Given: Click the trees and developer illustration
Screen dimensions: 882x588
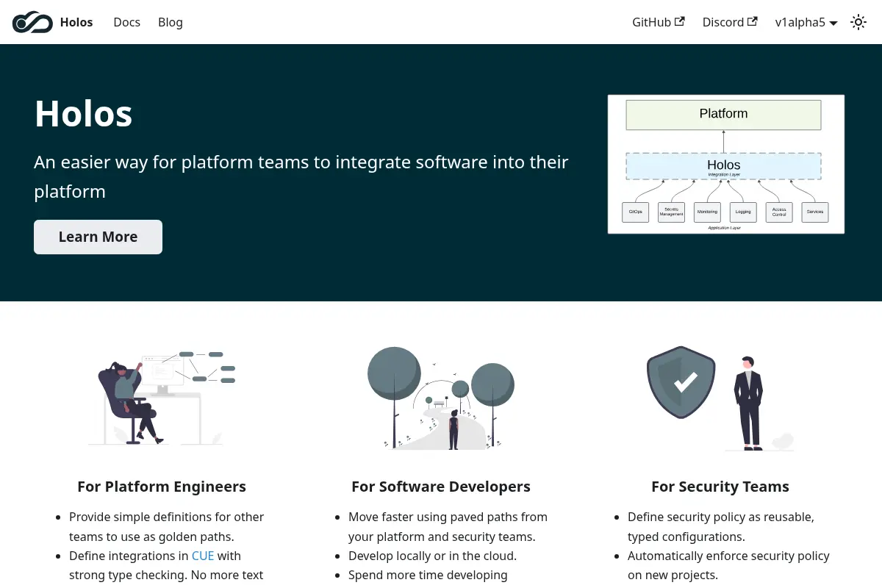Looking at the screenshot, I should click(441, 398).
